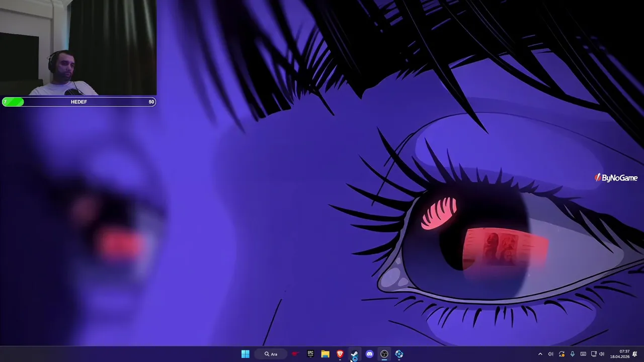644x362 pixels.
Task: Open volume control next to the clock
Action: point(602,354)
